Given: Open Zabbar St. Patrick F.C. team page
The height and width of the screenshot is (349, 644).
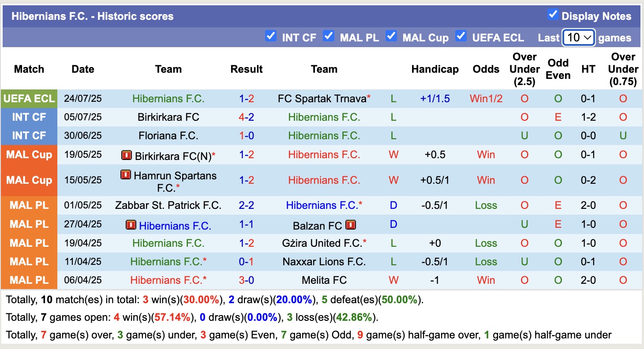Looking at the screenshot, I should (x=168, y=205).
